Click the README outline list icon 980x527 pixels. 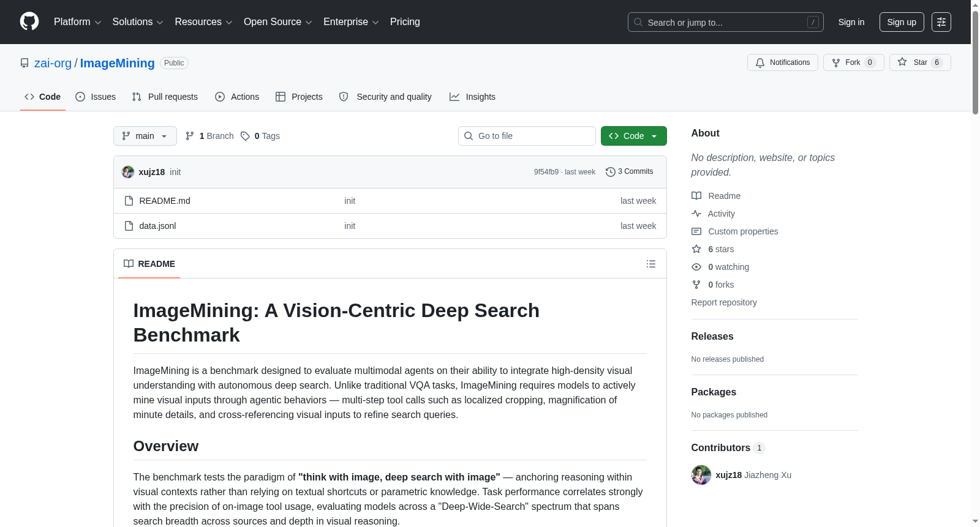[651, 264]
